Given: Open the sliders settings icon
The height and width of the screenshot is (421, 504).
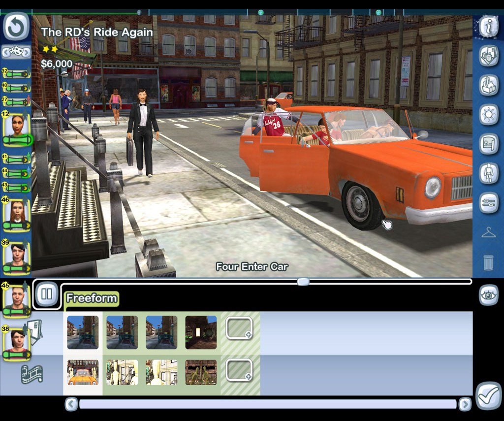Looking at the screenshot, I should pyautogui.click(x=488, y=202).
